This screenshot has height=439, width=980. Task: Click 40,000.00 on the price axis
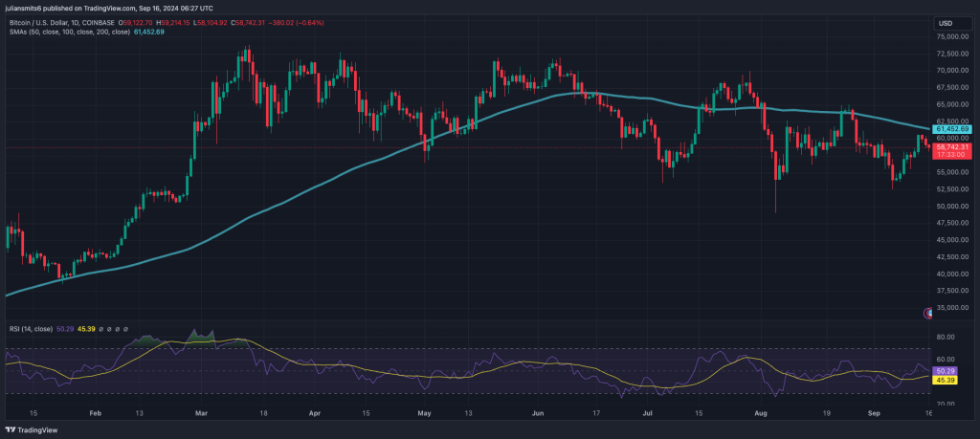954,274
